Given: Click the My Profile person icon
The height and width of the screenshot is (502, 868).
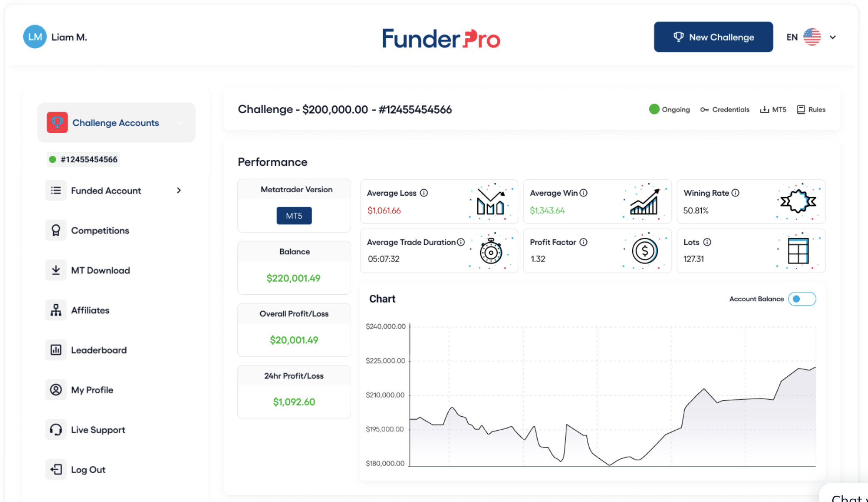Looking at the screenshot, I should (x=56, y=390).
